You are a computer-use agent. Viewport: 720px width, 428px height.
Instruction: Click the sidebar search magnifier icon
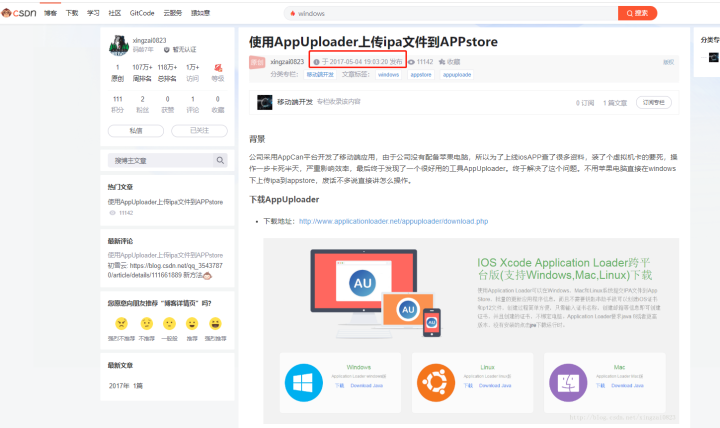[x=220, y=160]
